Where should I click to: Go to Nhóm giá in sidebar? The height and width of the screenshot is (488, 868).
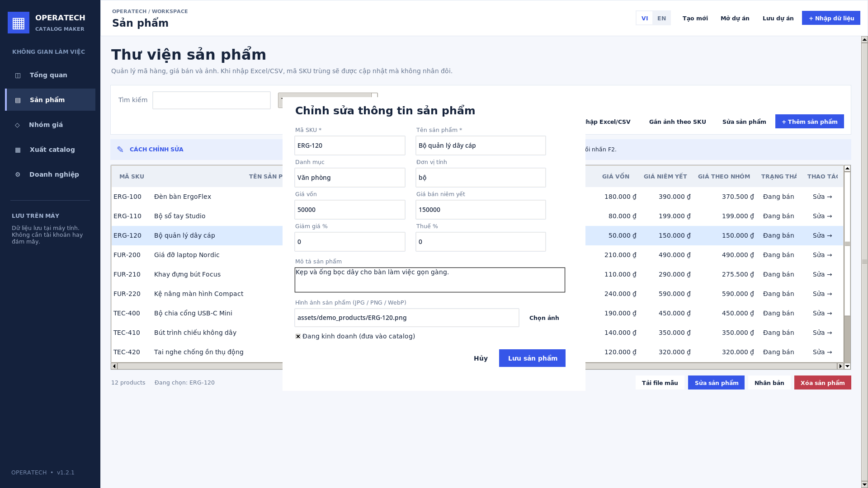(50, 125)
